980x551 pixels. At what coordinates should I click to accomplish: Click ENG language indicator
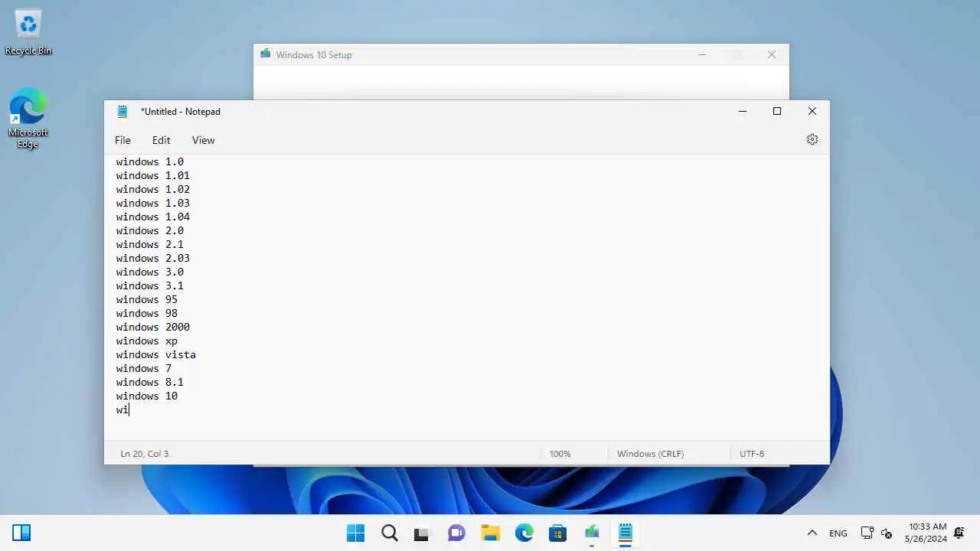point(838,533)
